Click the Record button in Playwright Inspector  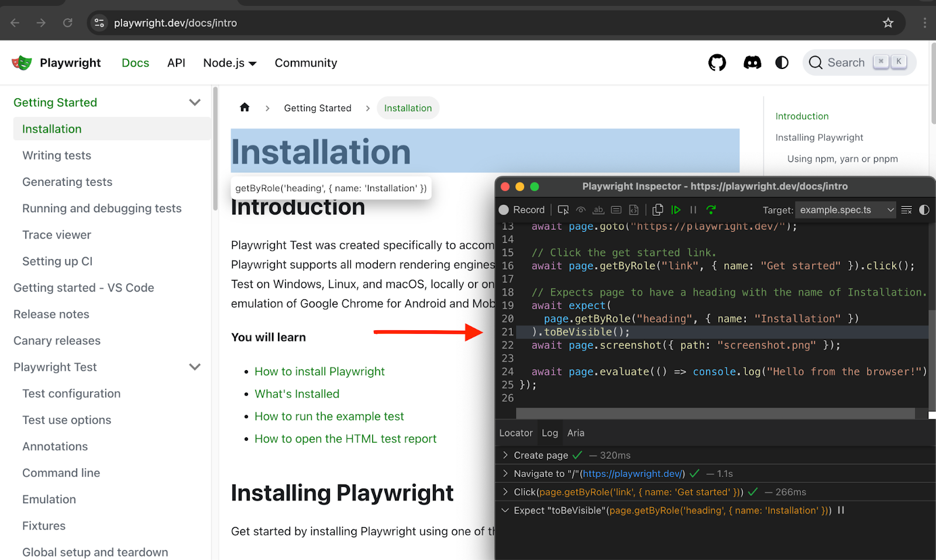[x=521, y=210]
